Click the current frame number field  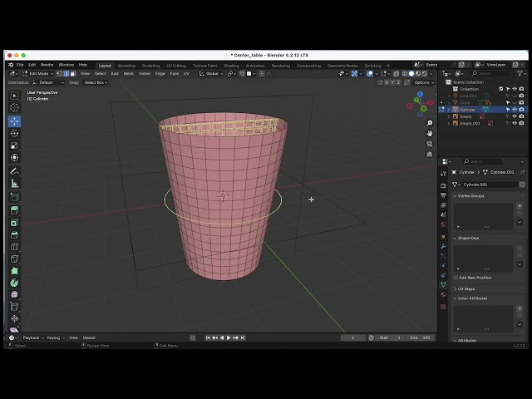[352, 338]
